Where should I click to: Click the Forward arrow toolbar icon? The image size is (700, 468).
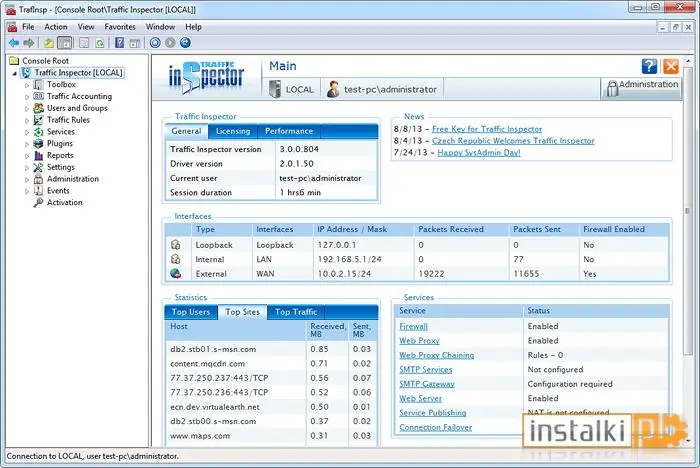(x=29, y=43)
